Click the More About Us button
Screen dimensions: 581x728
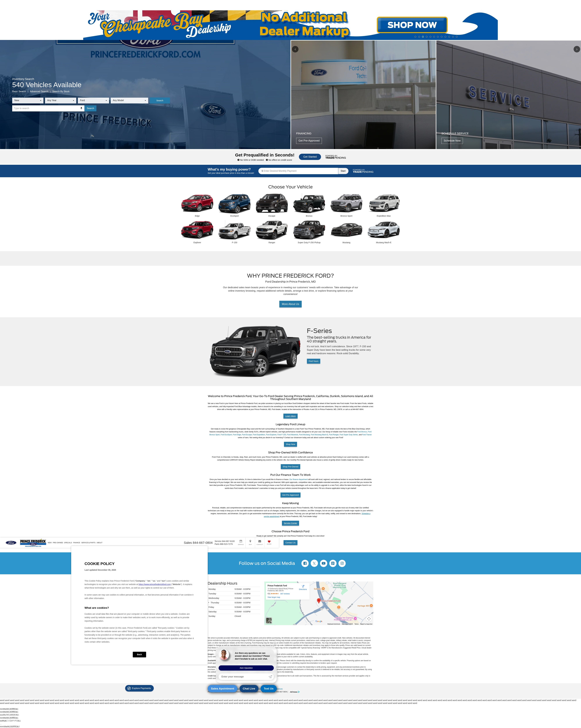tap(290, 304)
